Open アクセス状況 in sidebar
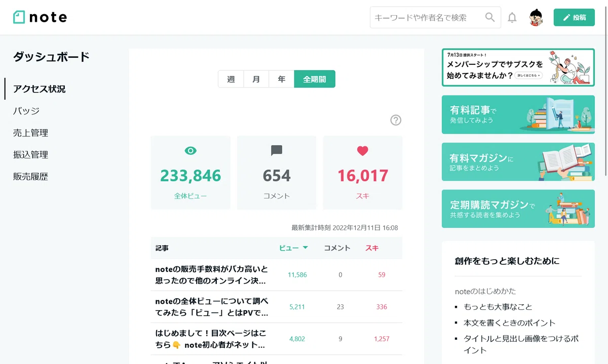The width and height of the screenshot is (608, 364). coord(40,89)
